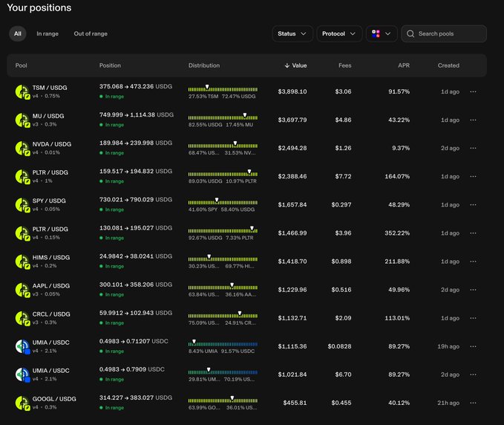
Task: Click CRCL APR 113.01%
Action: point(397,318)
